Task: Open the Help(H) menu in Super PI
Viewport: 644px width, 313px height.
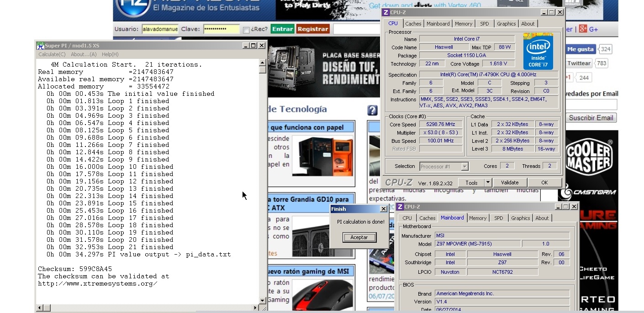Action: 110,54
